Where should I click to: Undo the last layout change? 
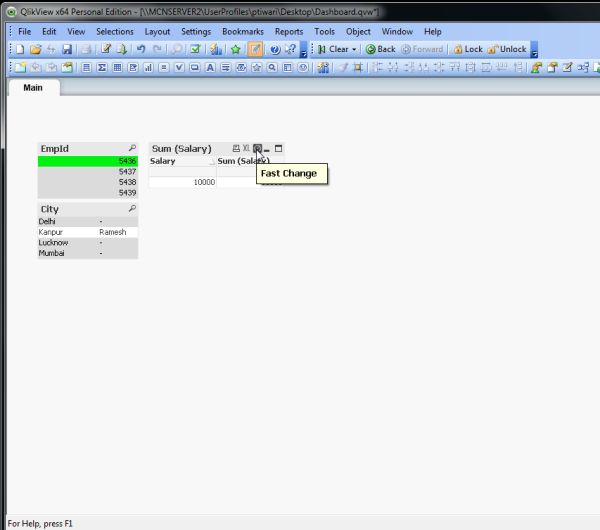141,49
